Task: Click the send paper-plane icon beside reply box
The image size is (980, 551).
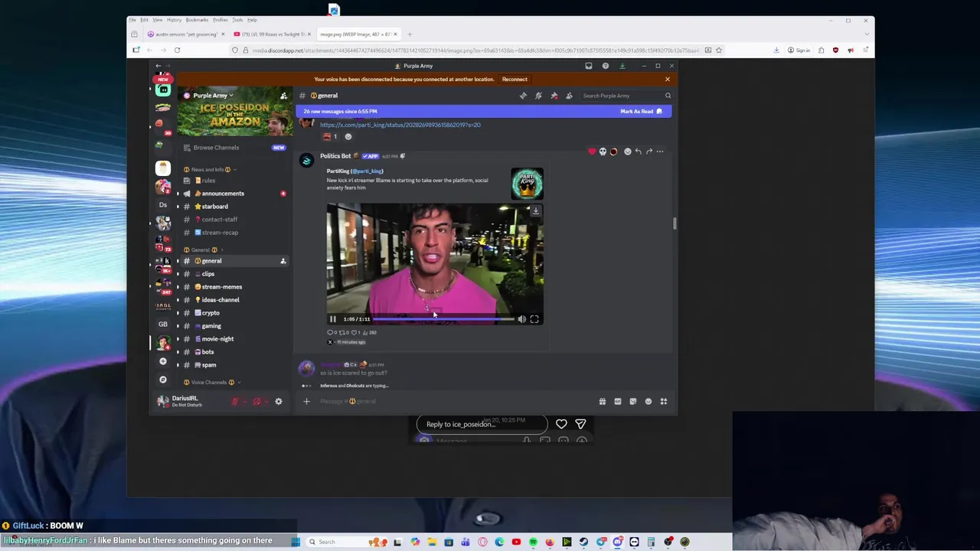Action: (580, 424)
